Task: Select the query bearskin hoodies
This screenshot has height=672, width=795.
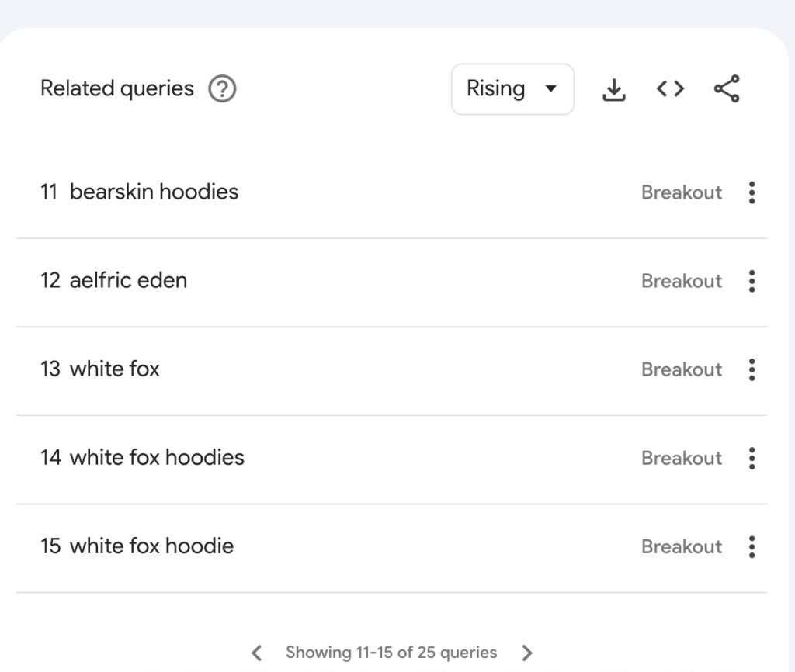Action: coord(154,192)
